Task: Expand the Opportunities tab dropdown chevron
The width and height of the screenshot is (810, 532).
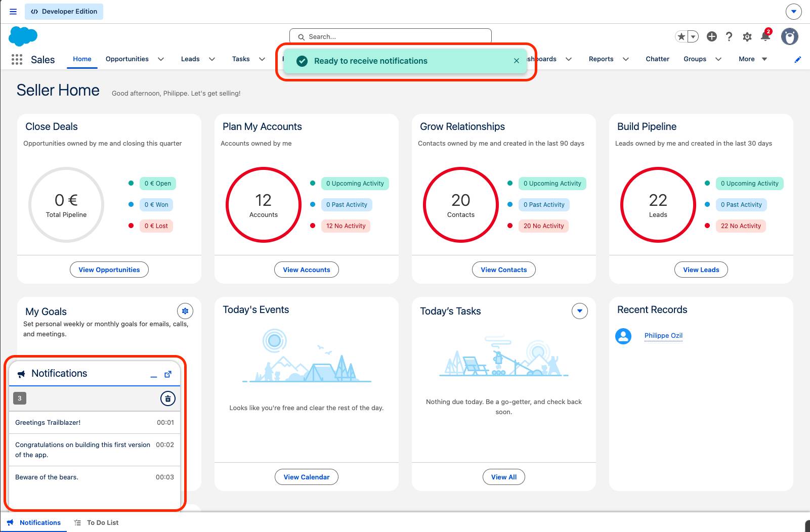Action: tap(161, 59)
